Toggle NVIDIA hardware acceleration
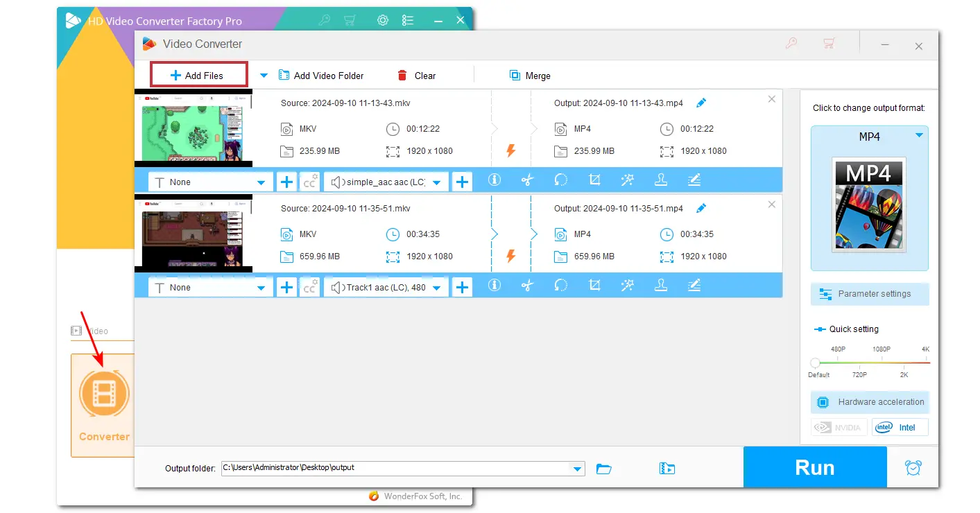Screen dimensions: 980x513 click(839, 427)
